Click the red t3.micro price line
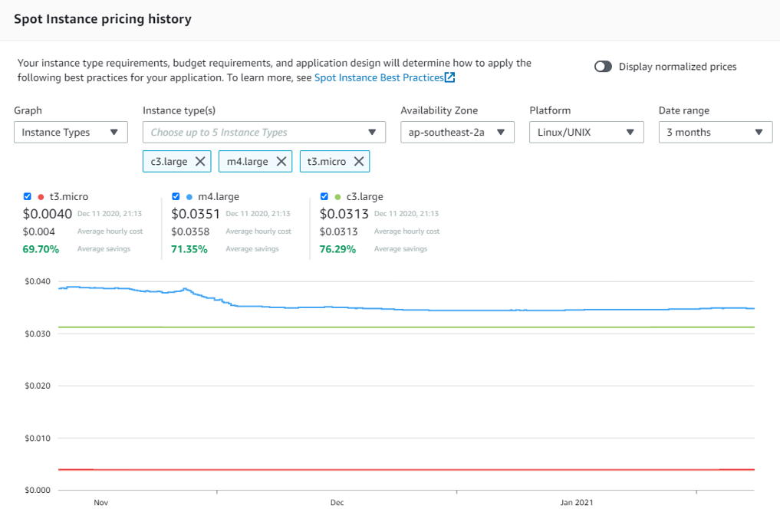 (x=406, y=469)
